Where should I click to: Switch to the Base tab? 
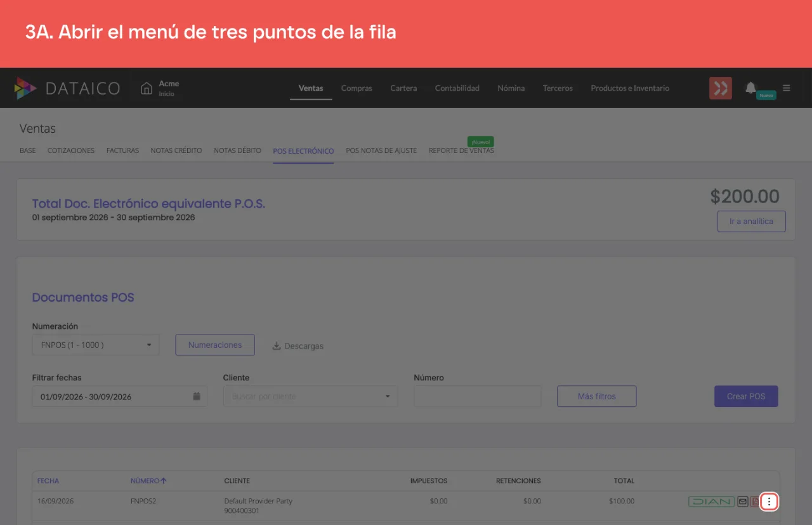tap(28, 151)
